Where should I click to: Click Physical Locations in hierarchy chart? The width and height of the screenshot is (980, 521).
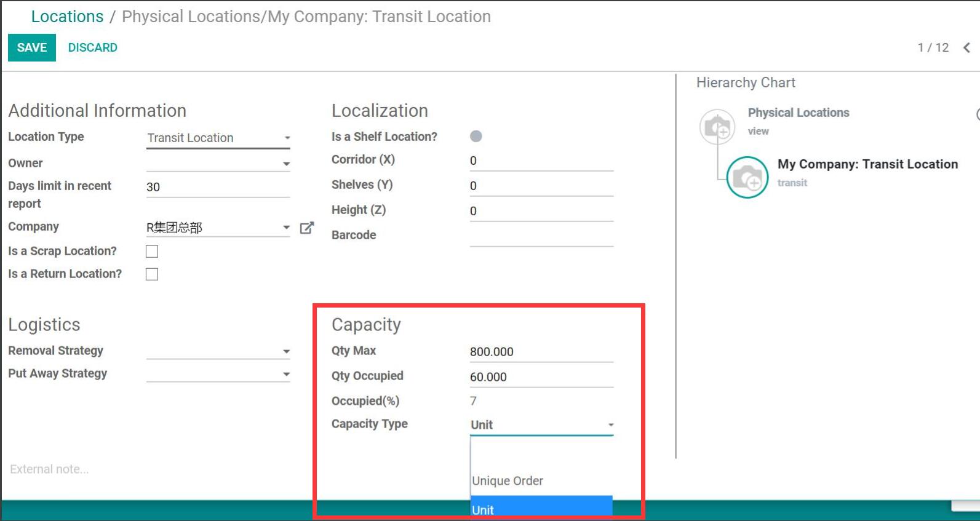pos(798,113)
